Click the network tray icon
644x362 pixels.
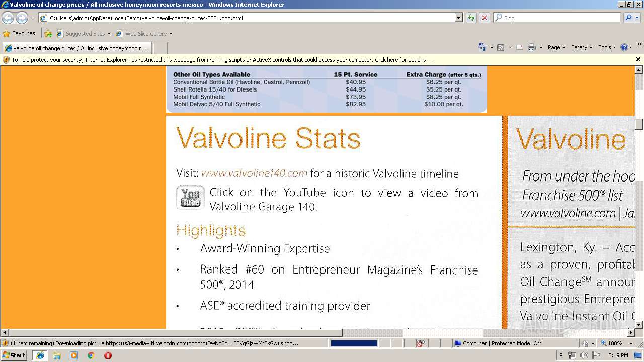click(x=572, y=355)
